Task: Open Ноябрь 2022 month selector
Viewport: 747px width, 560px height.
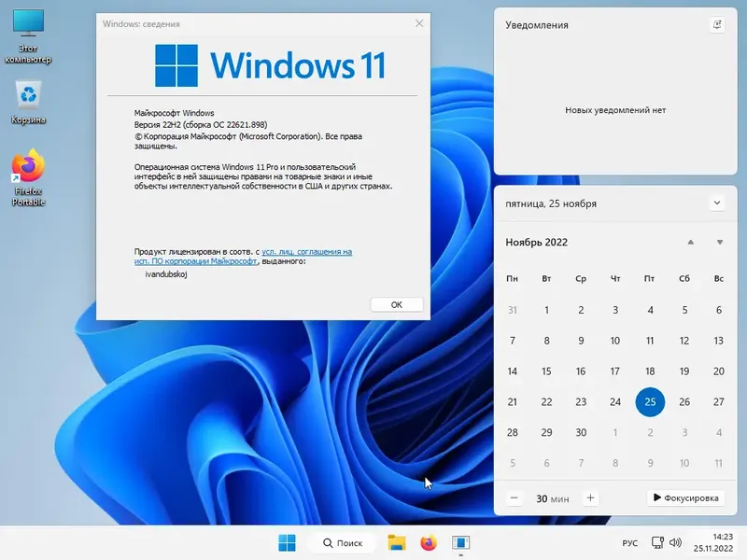Action: (x=534, y=242)
